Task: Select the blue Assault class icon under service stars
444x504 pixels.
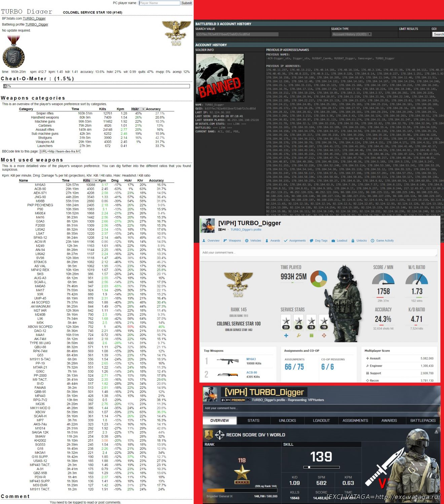Action: point(286,335)
